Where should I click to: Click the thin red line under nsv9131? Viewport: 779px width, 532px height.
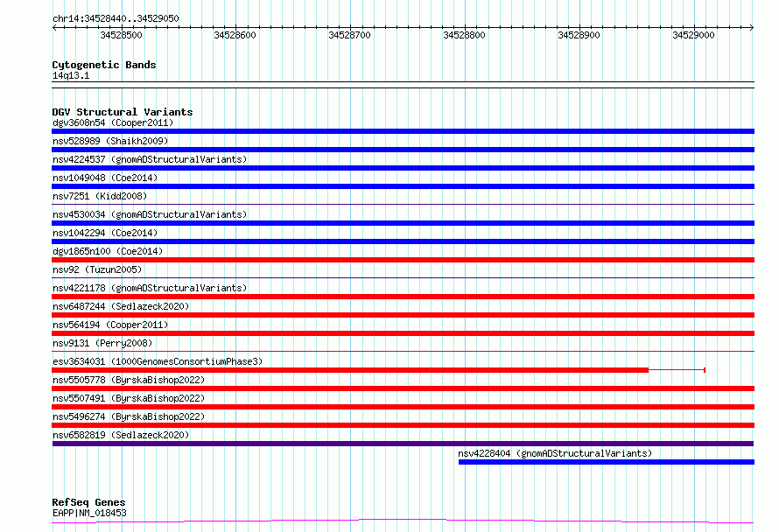pyautogui.click(x=403, y=351)
